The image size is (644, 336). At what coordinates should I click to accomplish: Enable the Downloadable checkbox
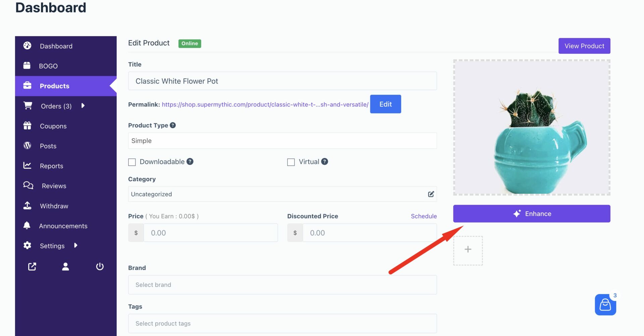pyautogui.click(x=132, y=162)
